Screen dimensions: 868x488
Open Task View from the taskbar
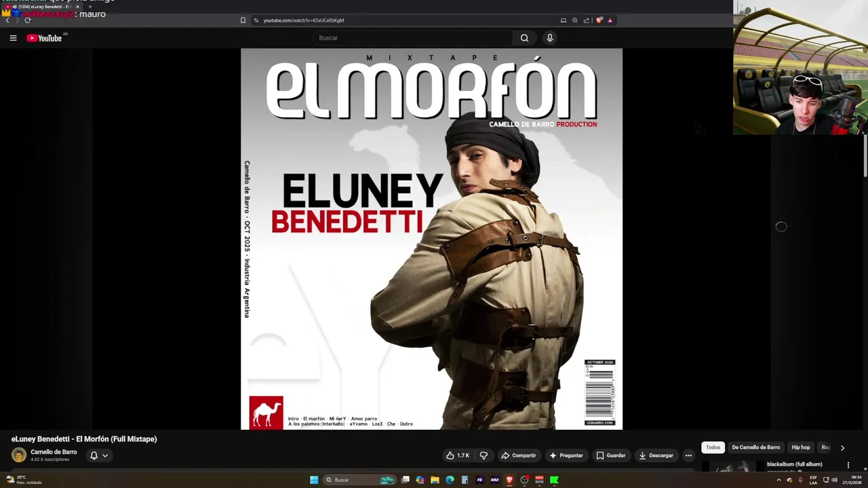tap(406, 480)
